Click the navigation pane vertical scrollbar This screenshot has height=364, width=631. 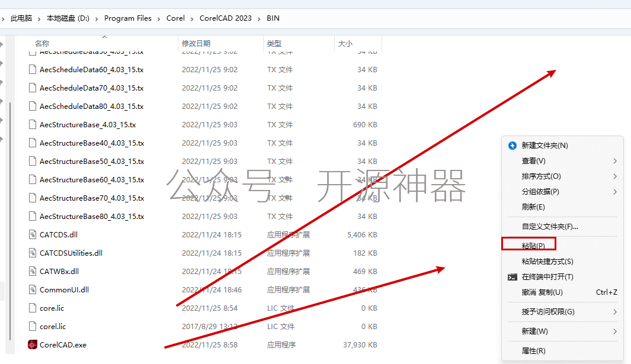tap(9, 221)
